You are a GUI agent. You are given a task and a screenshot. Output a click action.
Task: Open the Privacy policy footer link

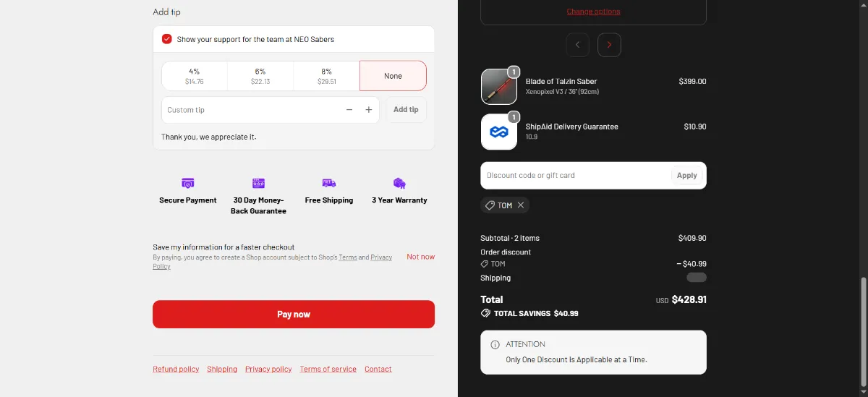point(268,369)
